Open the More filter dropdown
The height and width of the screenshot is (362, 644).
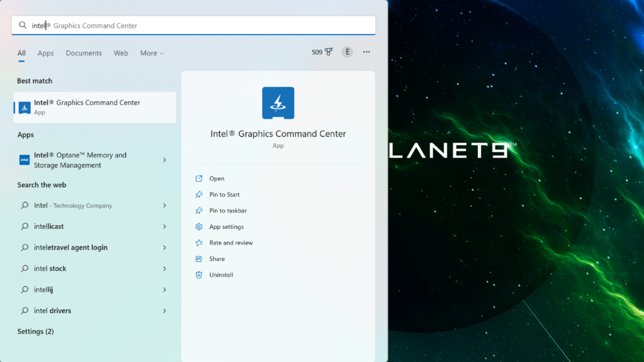coord(152,53)
